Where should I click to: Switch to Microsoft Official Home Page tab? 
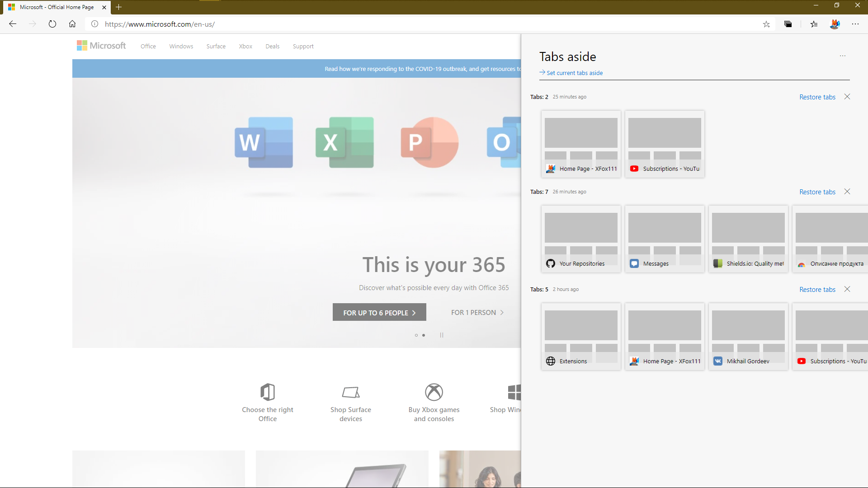pyautogui.click(x=57, y=7)
